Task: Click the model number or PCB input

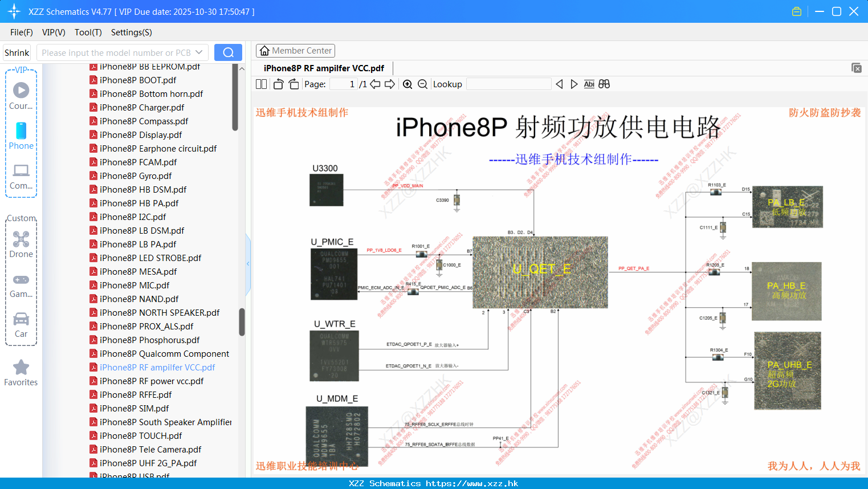Action: 116,52
